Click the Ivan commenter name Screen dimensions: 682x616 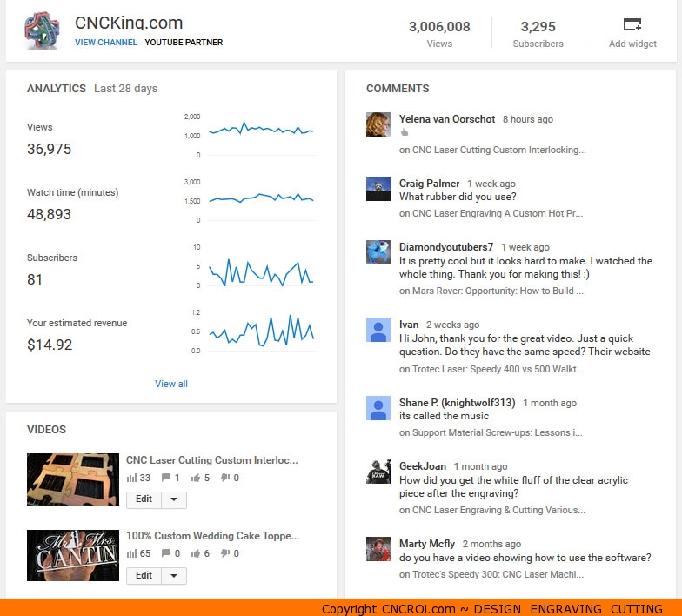(409, 325)
